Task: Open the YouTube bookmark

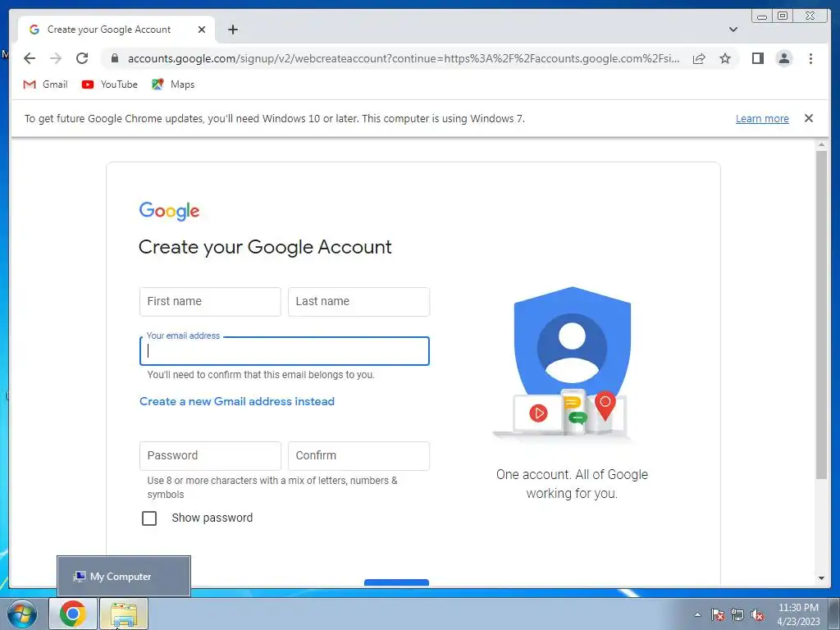Action: point(109,84)
